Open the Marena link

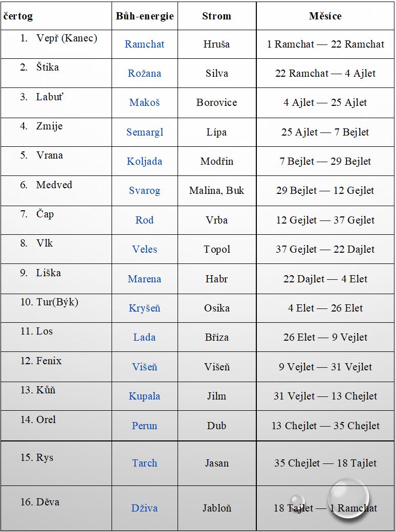[144, 279]
